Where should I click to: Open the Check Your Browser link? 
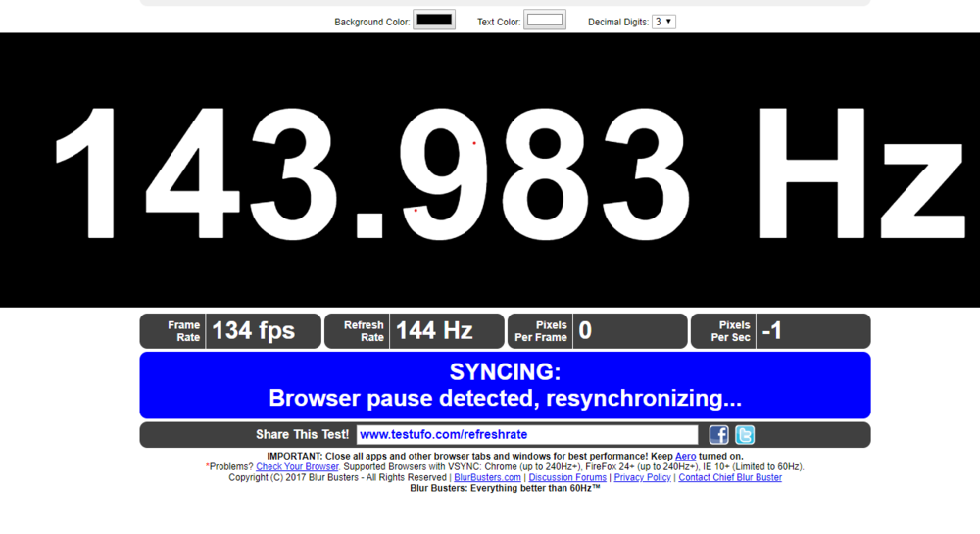tap(297, 466)
